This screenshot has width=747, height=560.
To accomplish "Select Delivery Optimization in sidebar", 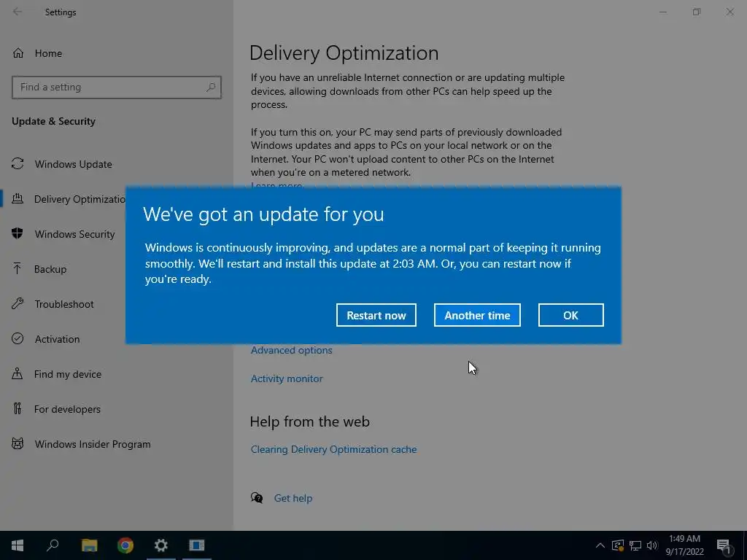I will pyautogui.click(x=80, y=199).
